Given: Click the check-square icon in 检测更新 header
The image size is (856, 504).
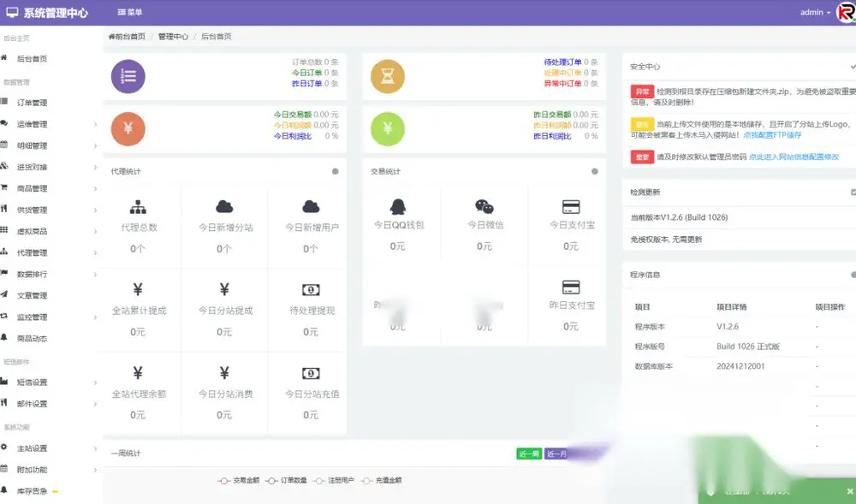Looking at the screenshot, I should (x=853, y=192).
